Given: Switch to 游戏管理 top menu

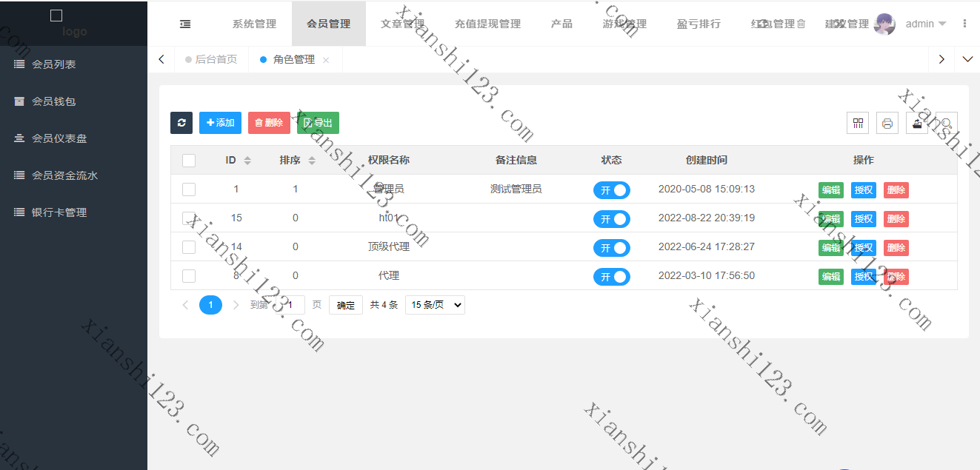Looking at the screenshot, I should [624, 24].
